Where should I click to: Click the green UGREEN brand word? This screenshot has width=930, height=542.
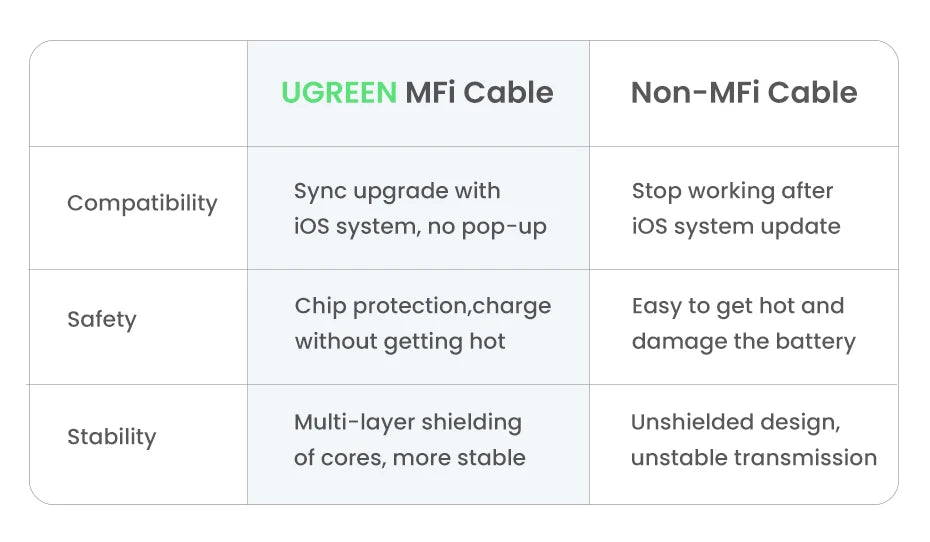pos(338,93)
